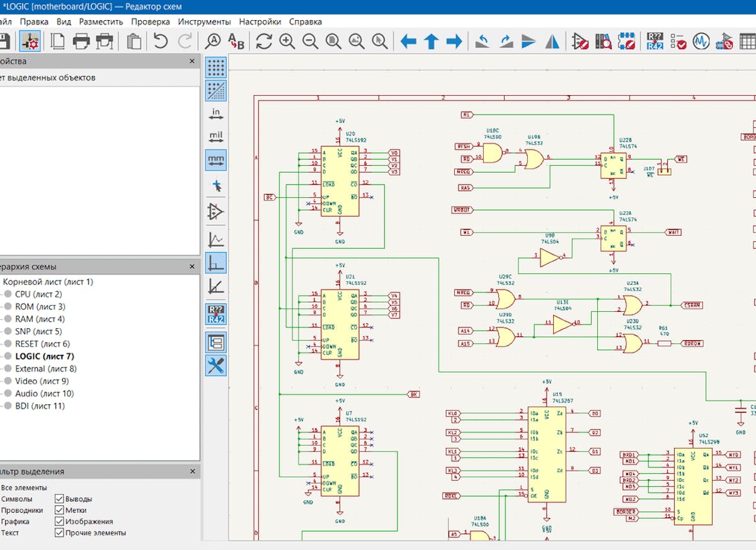Open the Справка menu
The image size is (756, 550).
pyautogui.click(x=305, y=21)
